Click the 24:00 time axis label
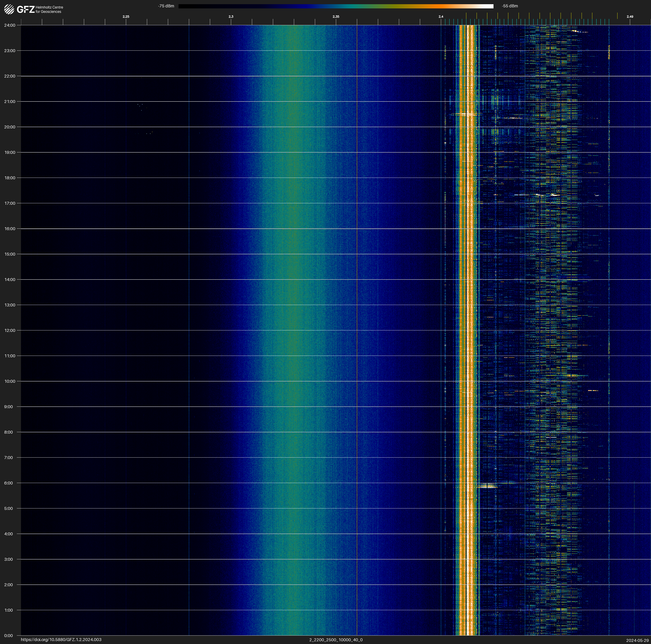Screen dimensions: 651x644 [x=10, y=25]
